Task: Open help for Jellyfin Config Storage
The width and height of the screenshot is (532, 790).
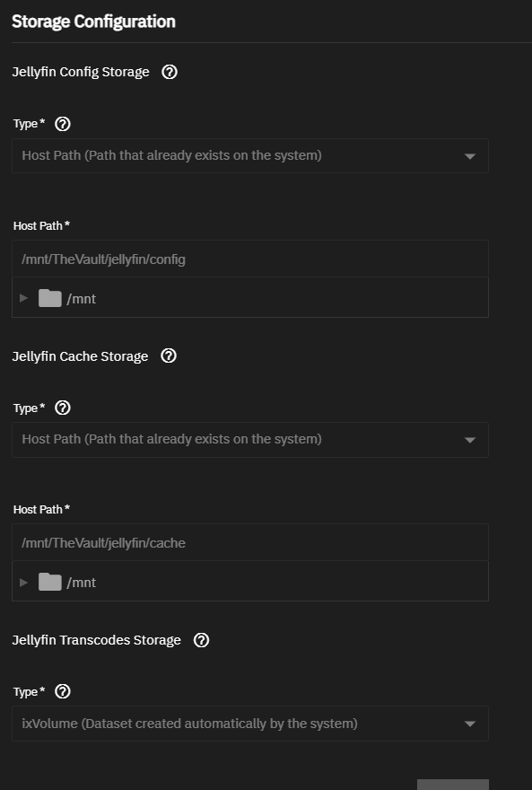Action: tap(170, 72)
